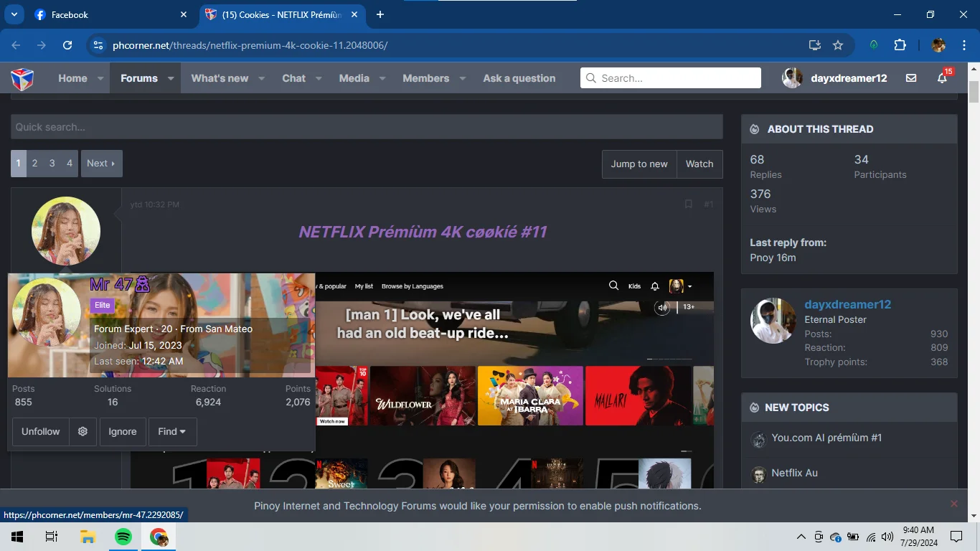Image resolution: width=980 pixels, height=551 pixels.
Task: Unfollow member Mr 47
Action: click(x=41, y=432)
